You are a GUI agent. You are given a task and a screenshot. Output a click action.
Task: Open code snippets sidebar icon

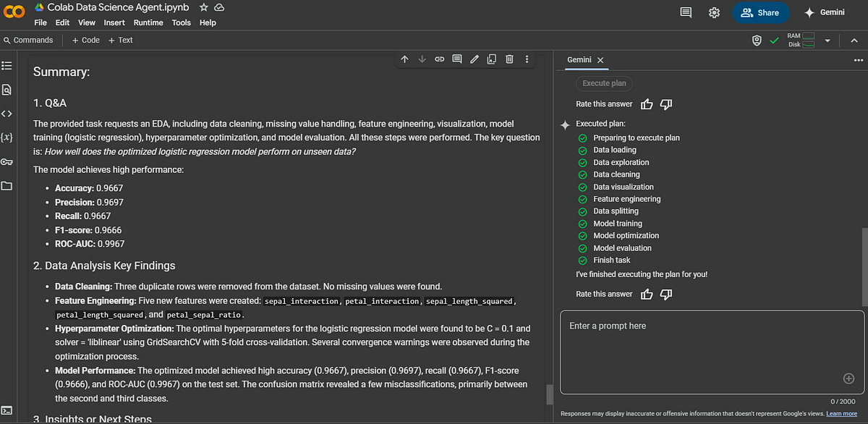click(x=7, y=114)
